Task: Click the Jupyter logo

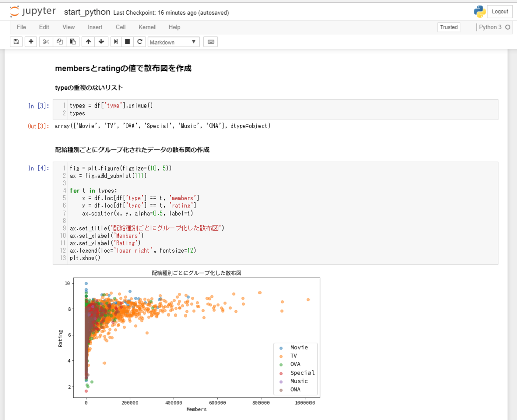Action: (x=32, y=11)
